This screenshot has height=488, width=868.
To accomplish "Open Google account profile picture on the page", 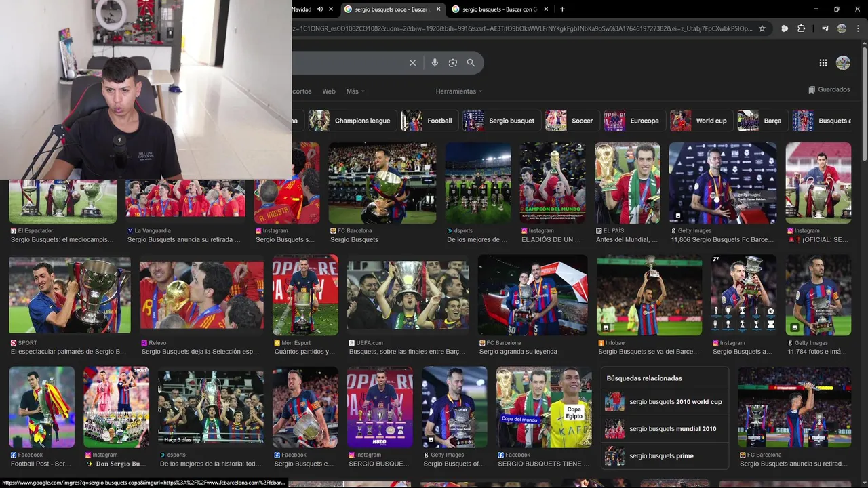I will [843, 63].
